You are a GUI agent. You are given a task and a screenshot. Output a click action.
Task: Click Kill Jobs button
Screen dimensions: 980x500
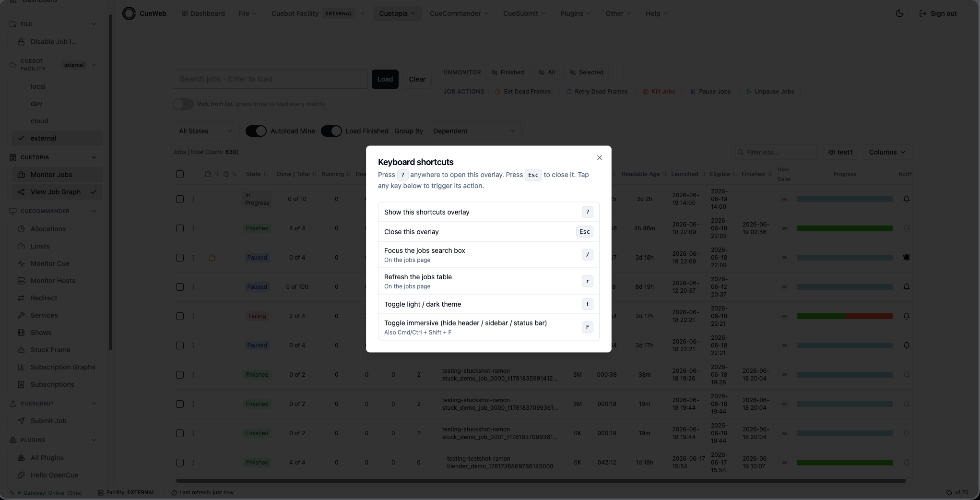(659, 92)
